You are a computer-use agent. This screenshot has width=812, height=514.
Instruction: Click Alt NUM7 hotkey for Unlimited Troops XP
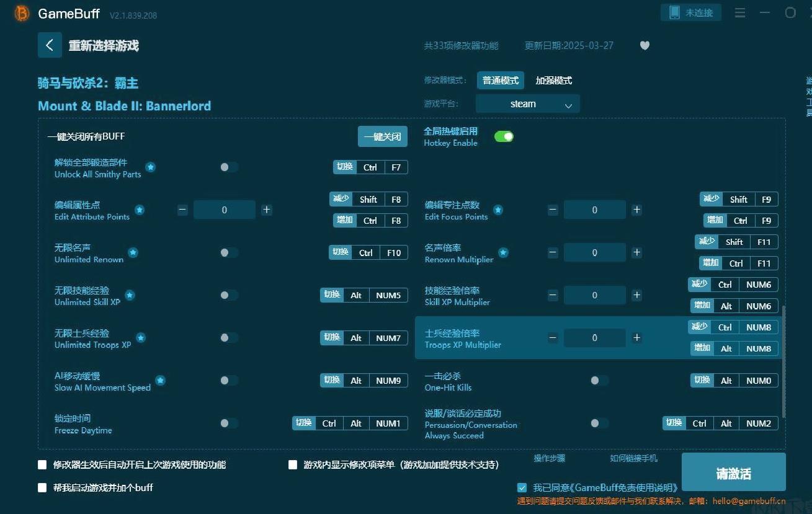pos(364,338)
